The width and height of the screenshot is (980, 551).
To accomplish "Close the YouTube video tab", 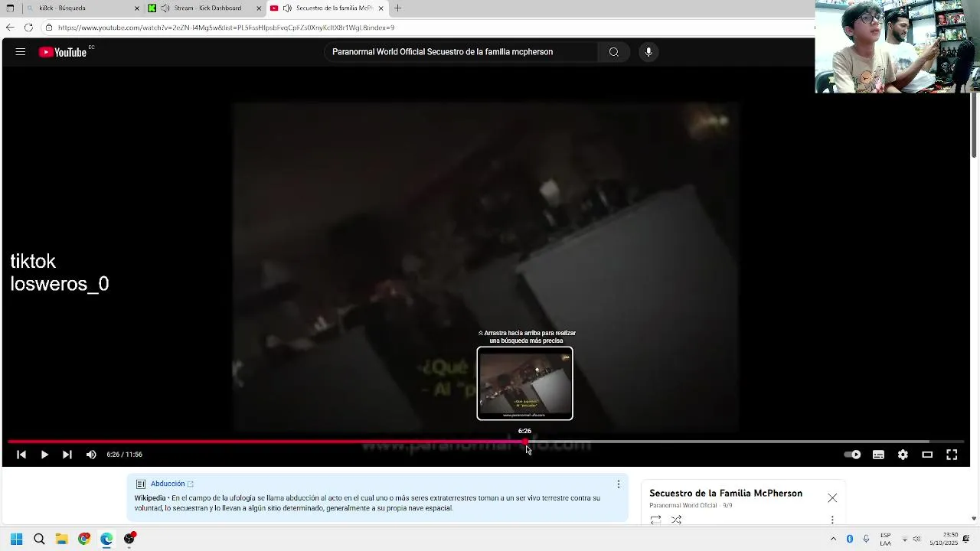I will pos(381,8).
